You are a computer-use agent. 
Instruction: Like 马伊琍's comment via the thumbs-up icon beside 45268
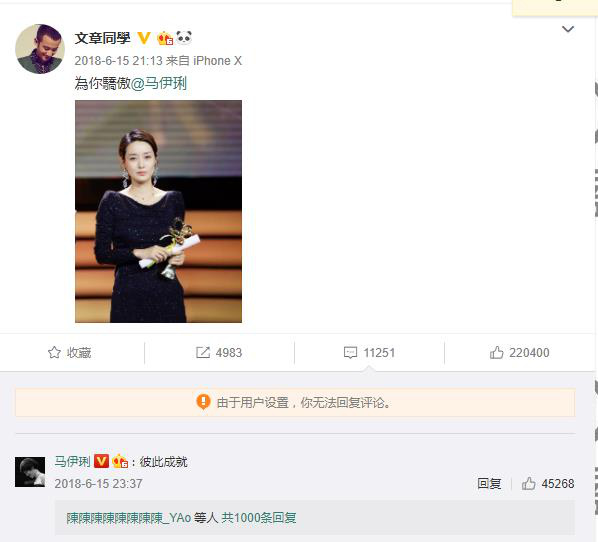point(528,483)
